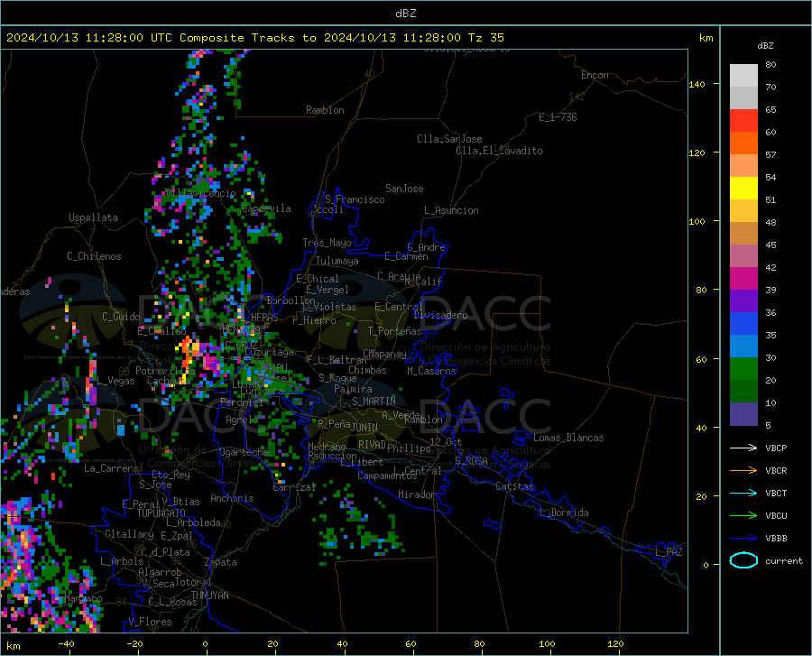This screenshot has width=812, height=656.
Task: Click the 'Villavicencio' map label
Action: (x=201, y=193)
